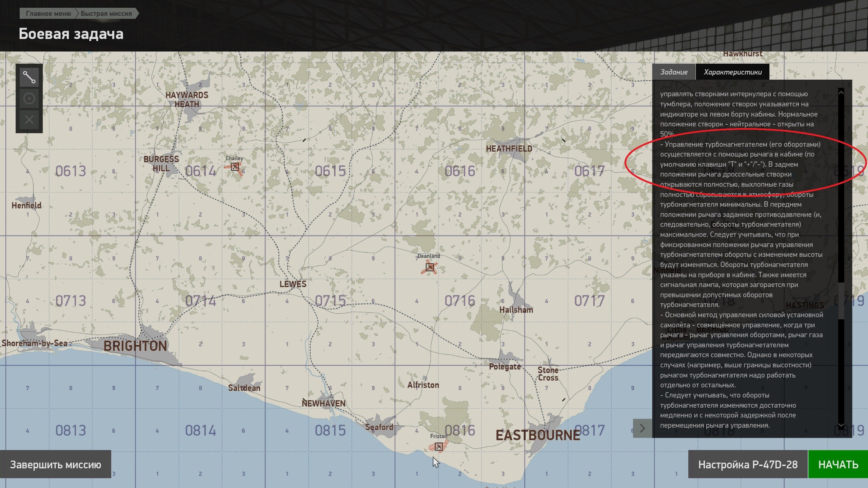868x488 pixels.
Task: Click the LEWES town label on the map
Action: (293, 284)
